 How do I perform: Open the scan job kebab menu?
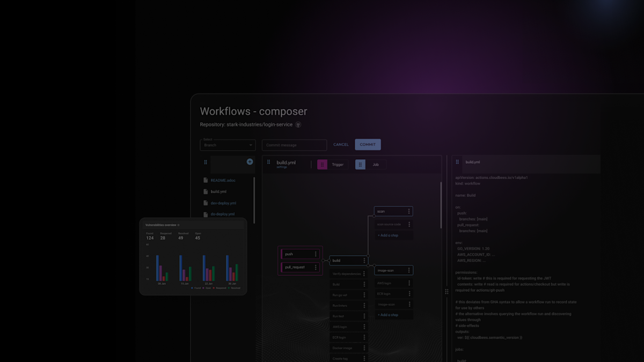point(409,211)
